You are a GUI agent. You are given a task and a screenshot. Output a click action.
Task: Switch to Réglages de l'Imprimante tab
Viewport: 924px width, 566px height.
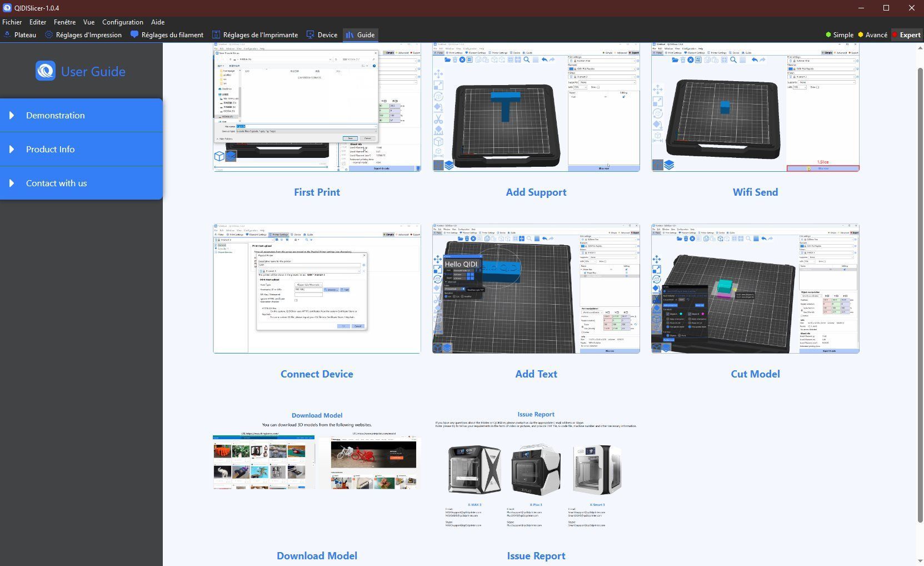pos(255,34)
